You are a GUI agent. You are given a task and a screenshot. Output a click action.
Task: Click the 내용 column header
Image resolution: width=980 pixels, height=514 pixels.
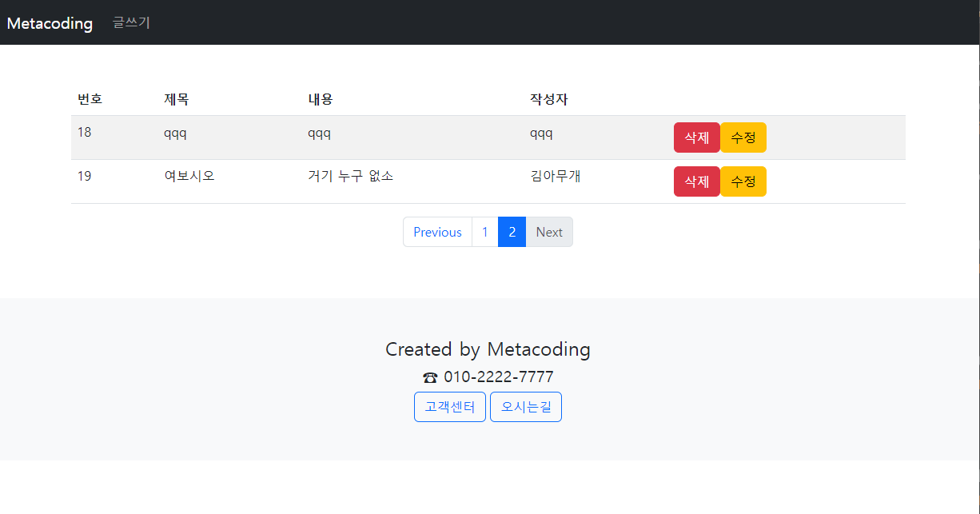click(x=321, y=99)
